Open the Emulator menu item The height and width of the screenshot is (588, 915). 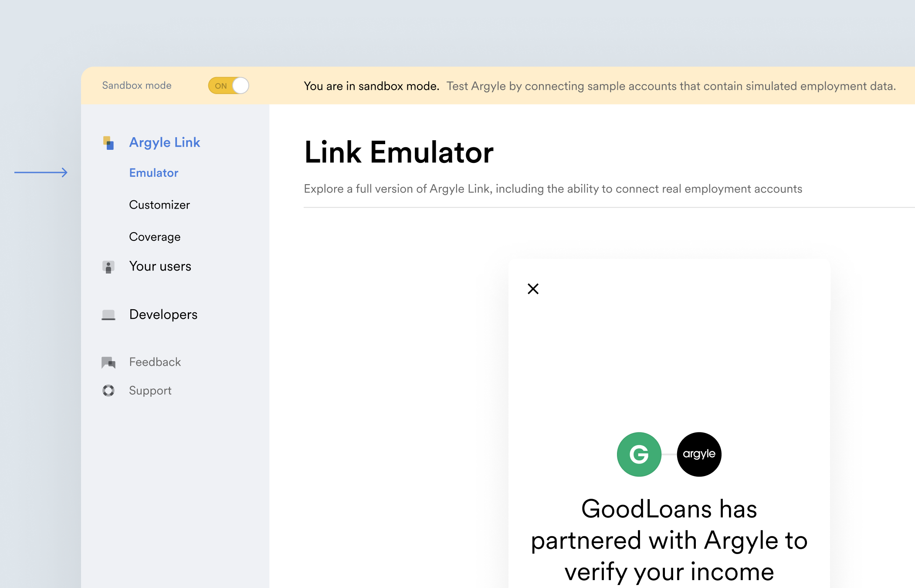[154, 173]
